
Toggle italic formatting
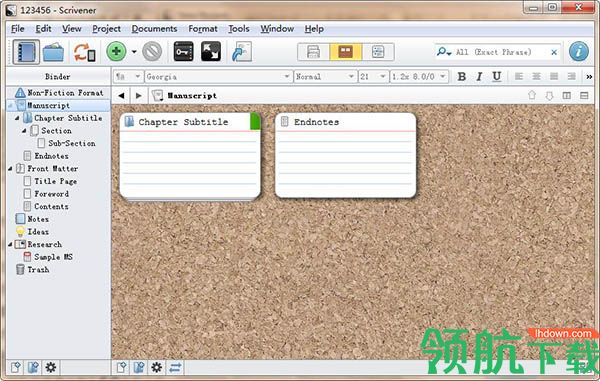(x=479, y=77)
